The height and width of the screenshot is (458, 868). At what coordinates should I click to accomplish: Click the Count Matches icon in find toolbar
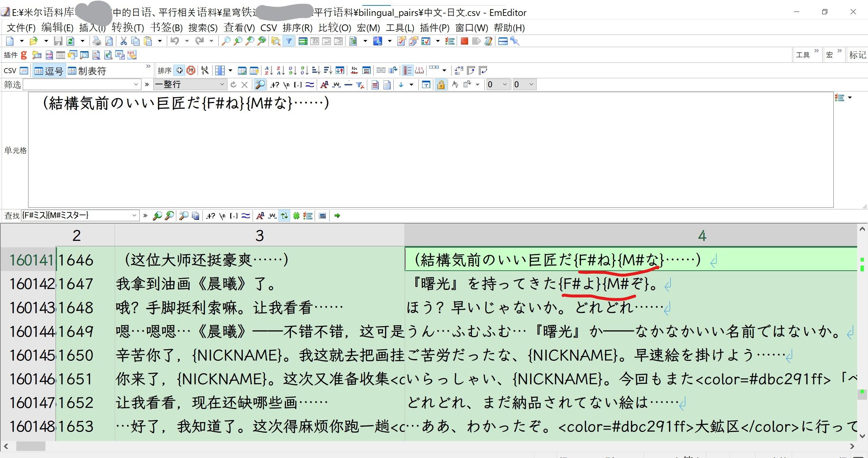[296, 215]
